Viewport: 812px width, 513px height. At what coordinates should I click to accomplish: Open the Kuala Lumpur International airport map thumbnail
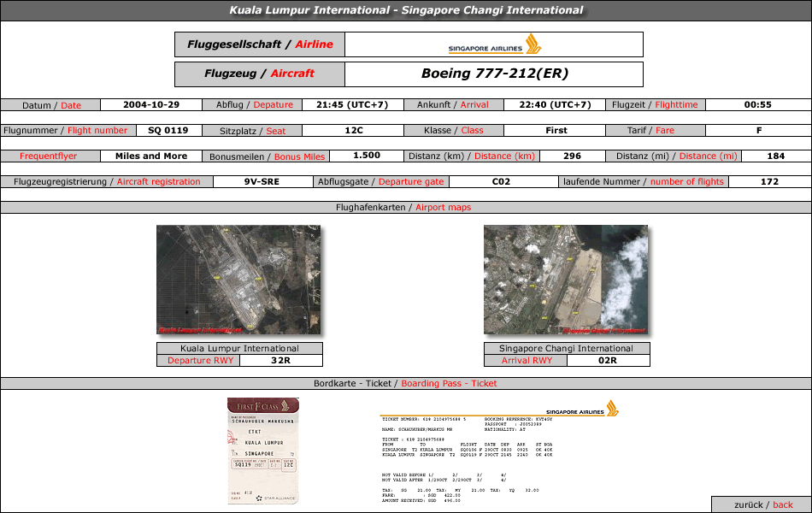pos(238,280)
